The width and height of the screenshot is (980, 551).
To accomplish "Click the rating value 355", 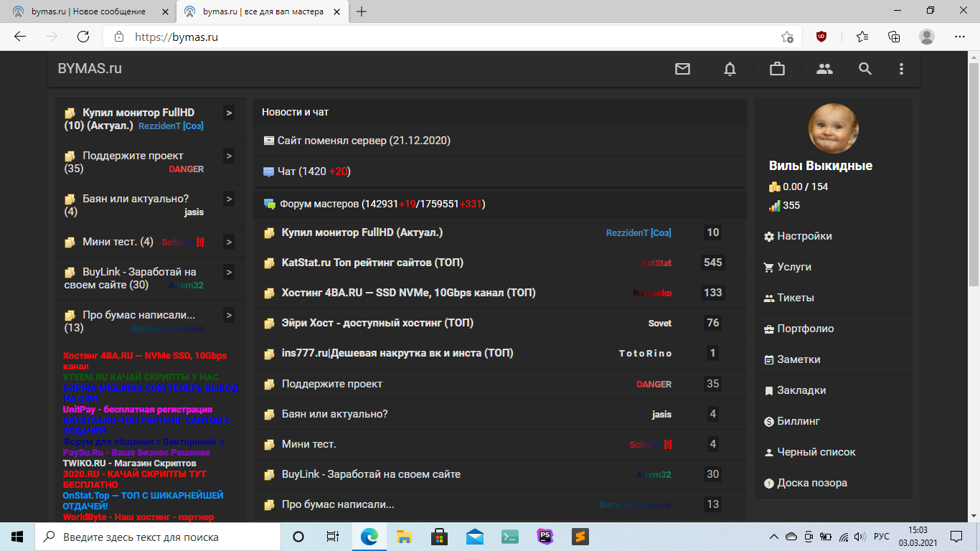I will (x=784, y=205).
